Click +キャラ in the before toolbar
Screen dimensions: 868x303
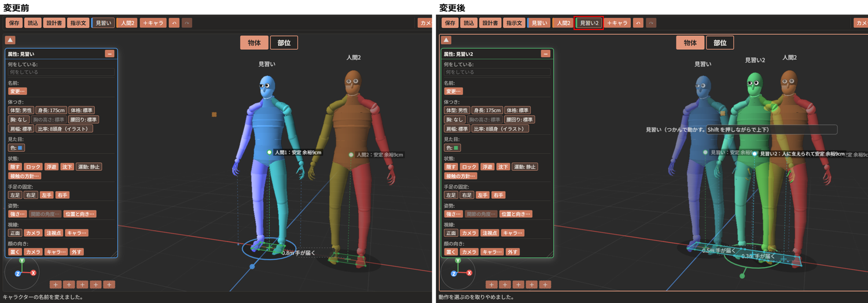[153, 23]
